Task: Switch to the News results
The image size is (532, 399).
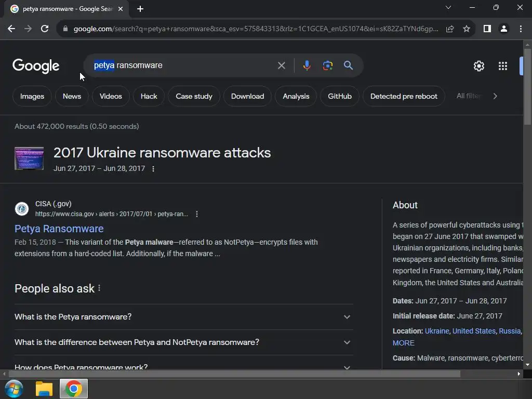Action: [x=72, y=96]
